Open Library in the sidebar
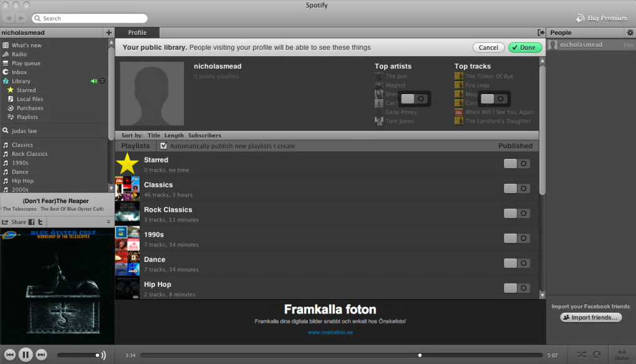 coord(21,81)
